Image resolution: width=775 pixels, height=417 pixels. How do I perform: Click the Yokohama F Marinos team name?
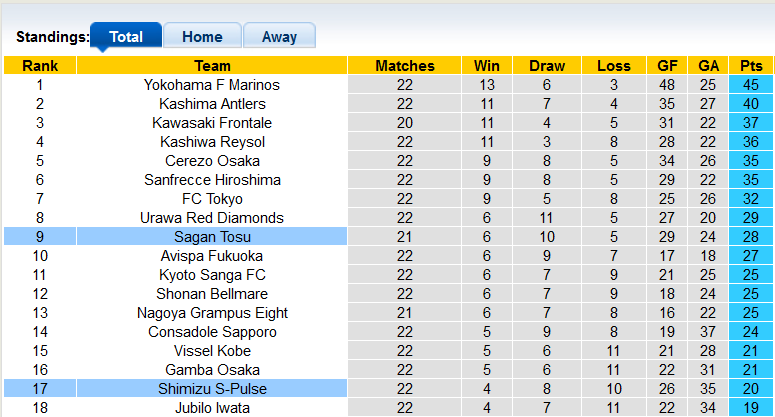point(212,85)
